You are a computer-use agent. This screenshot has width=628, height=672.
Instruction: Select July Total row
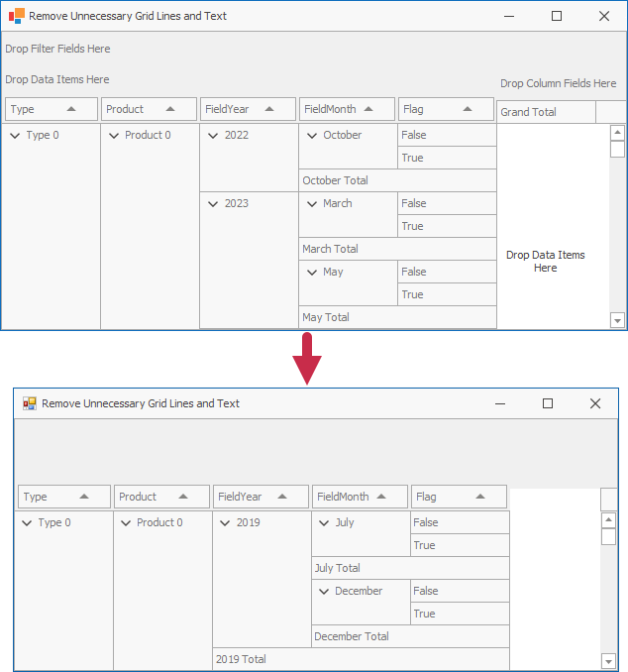tap(410, 568)
